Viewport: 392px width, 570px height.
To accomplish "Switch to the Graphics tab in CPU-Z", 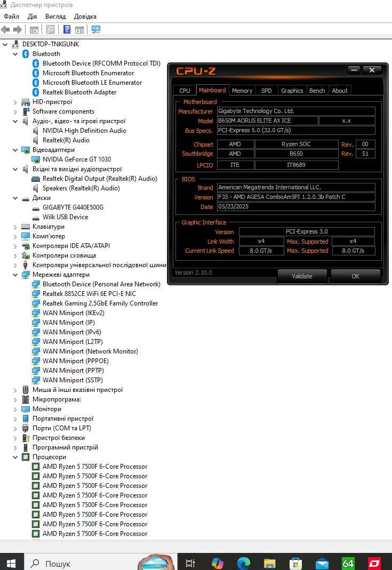I will pos(292,91).
